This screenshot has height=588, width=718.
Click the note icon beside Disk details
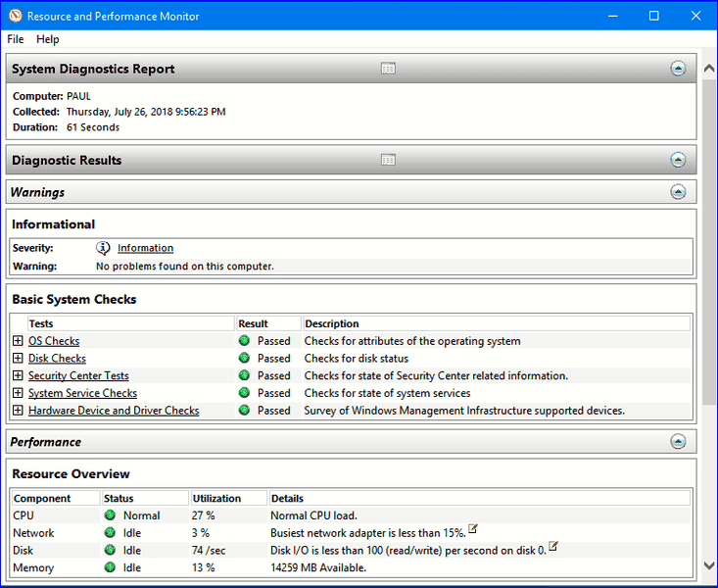[553, 547]
